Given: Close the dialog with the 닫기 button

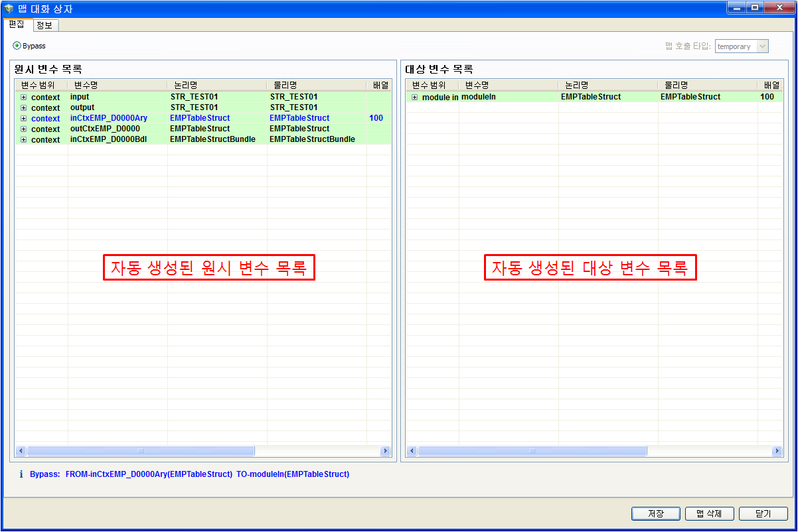Looking at the screenshot, I should pos(763,513).
